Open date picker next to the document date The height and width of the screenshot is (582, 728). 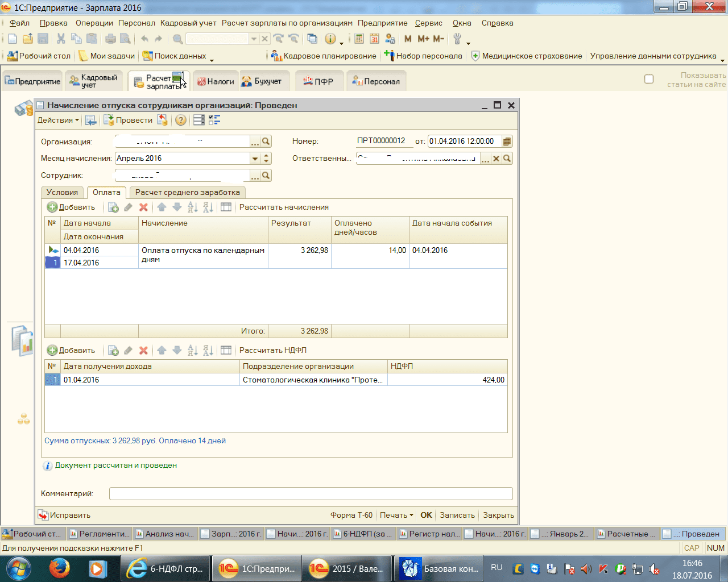[507, 142]
